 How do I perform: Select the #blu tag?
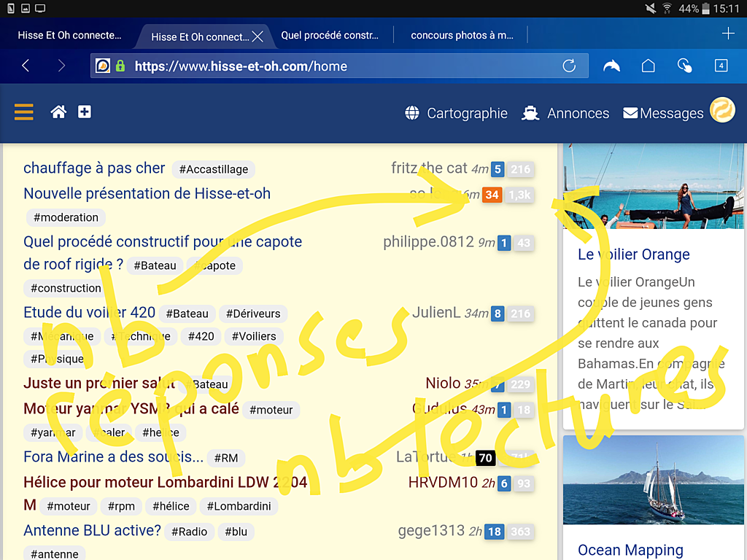click(236, 532)
